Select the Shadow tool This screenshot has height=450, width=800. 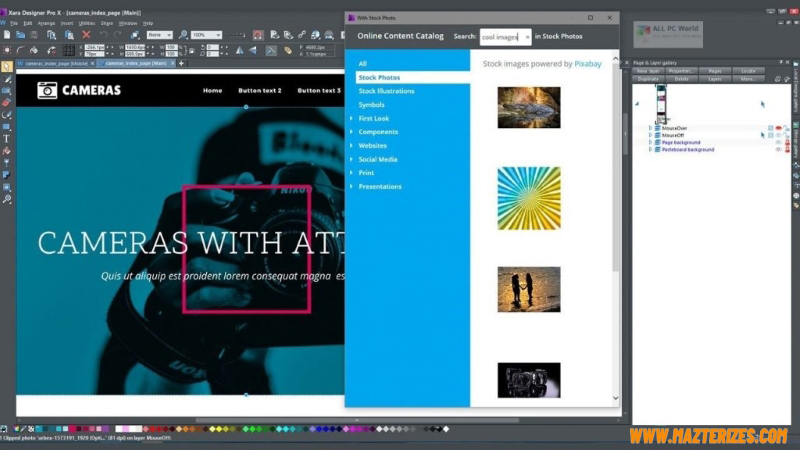tap(7, 175)
